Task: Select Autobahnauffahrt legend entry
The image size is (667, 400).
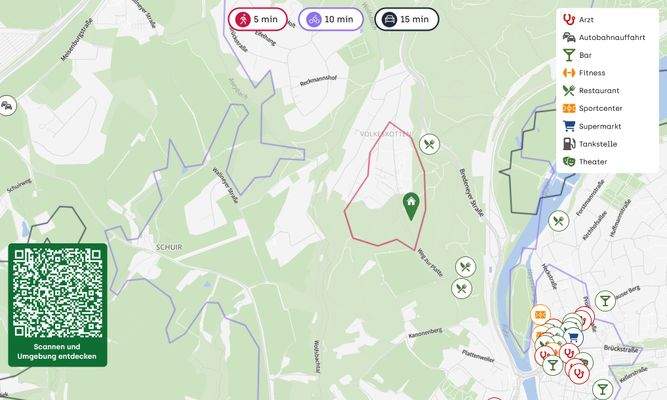Action: pyautogui.click(x=604, y=37)
